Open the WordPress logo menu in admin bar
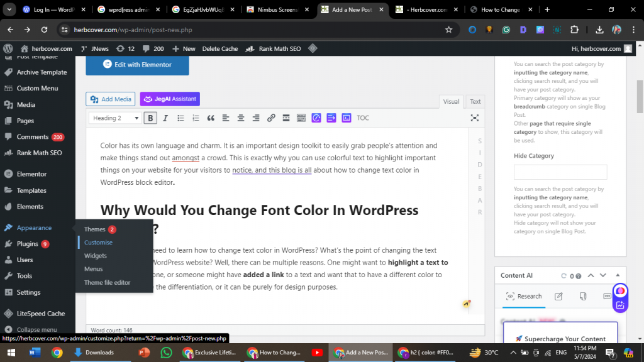 pos(8,48)
